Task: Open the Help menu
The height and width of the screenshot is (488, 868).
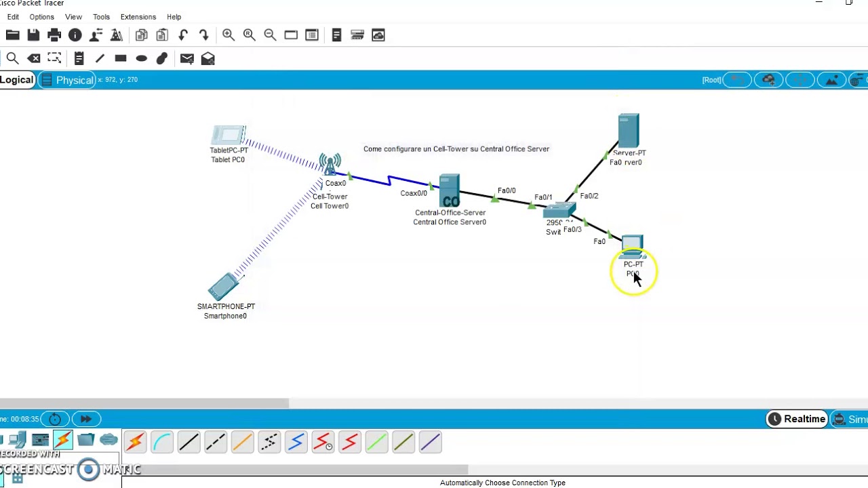Action: (x=174, y=17)
